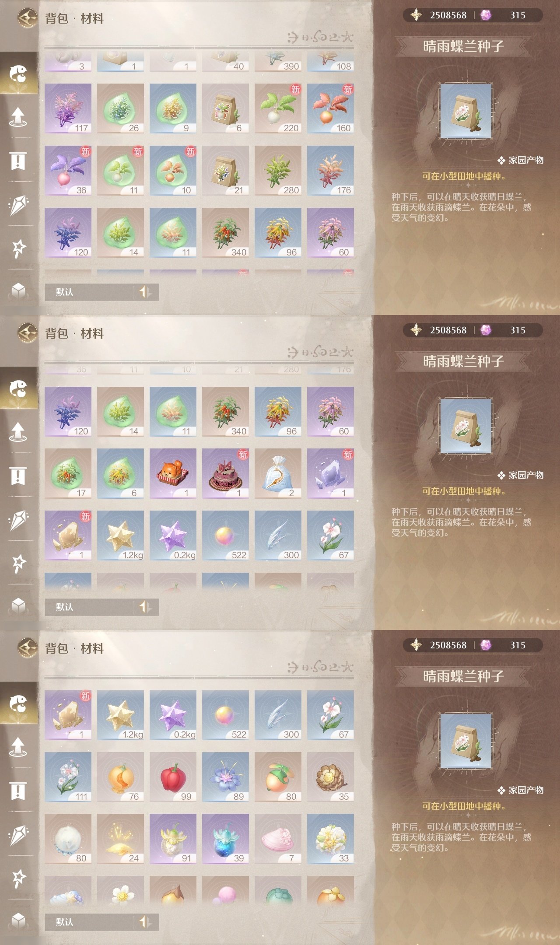Switch to topmost sidebar cube category tab

click(18, 290)
